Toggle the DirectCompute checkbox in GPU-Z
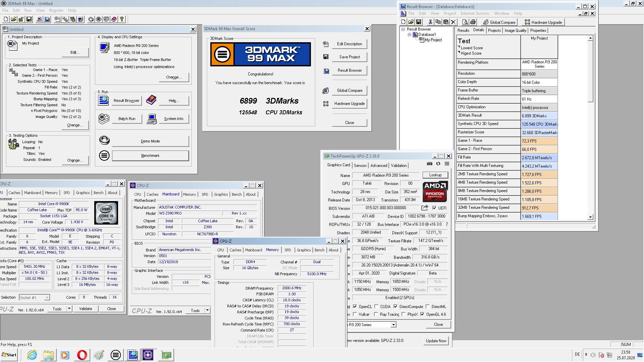644x362 pixels. click(x=395, y=306)
